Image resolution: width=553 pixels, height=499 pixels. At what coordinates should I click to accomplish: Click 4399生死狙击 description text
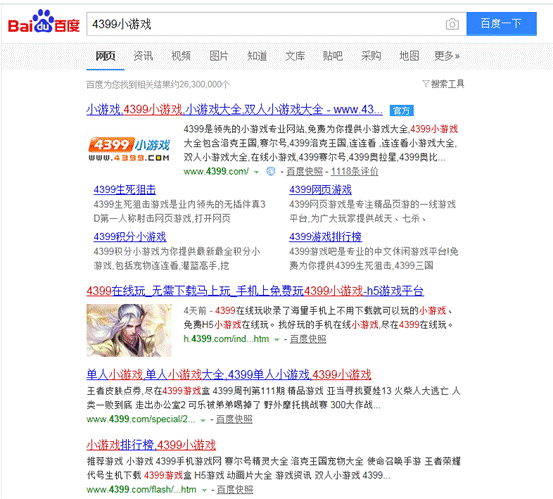[180, 211]
